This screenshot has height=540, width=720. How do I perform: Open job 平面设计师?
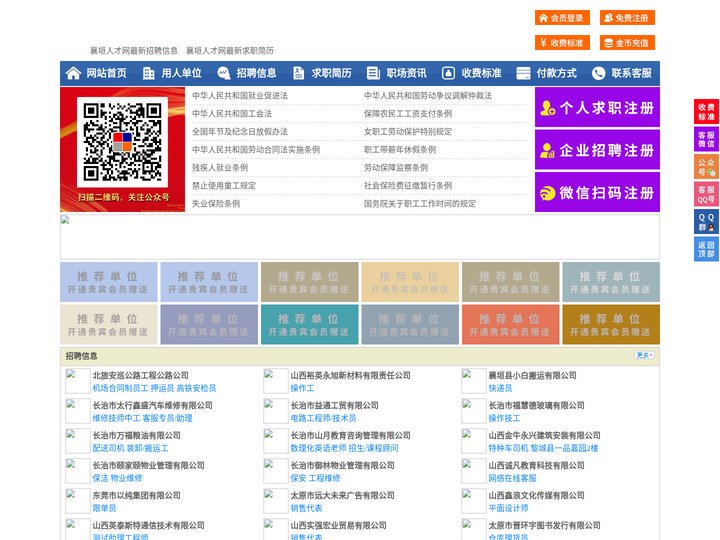coord(508,508)
